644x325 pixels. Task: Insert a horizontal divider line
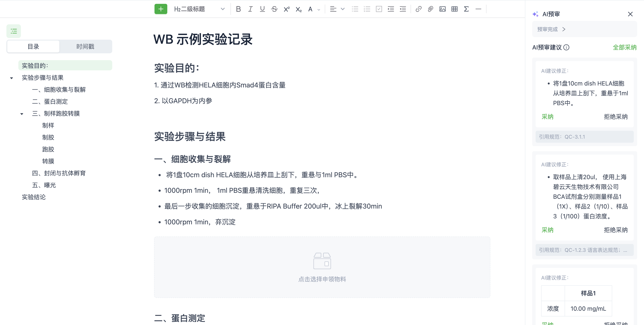pyautogui.click(x=478, y=9)
